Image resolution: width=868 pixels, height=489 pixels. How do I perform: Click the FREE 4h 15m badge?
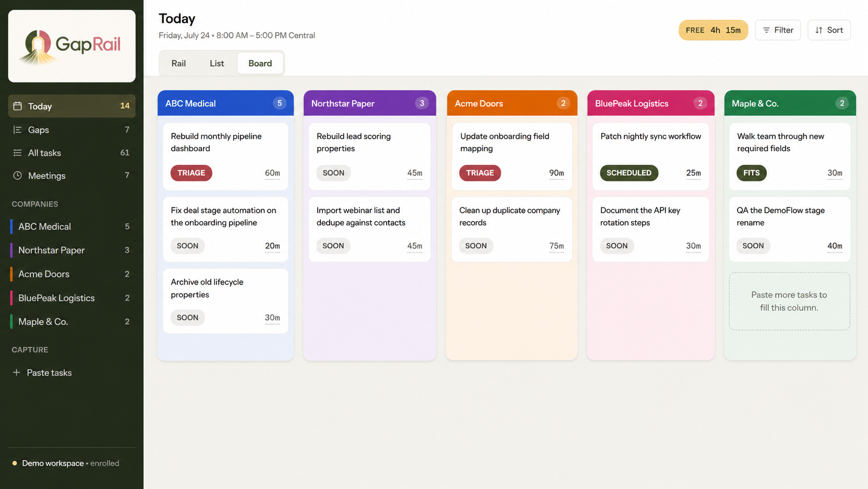[x=713, y=30]
